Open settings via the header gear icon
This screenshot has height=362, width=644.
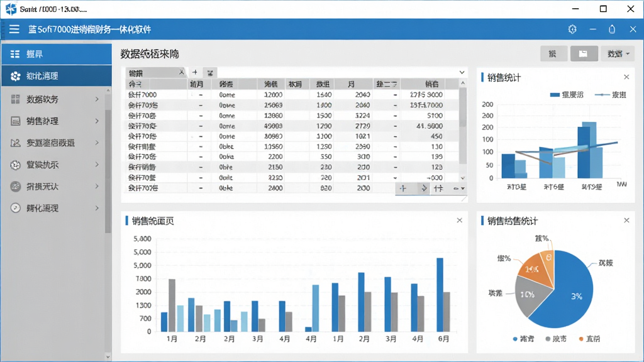[572, 29]
